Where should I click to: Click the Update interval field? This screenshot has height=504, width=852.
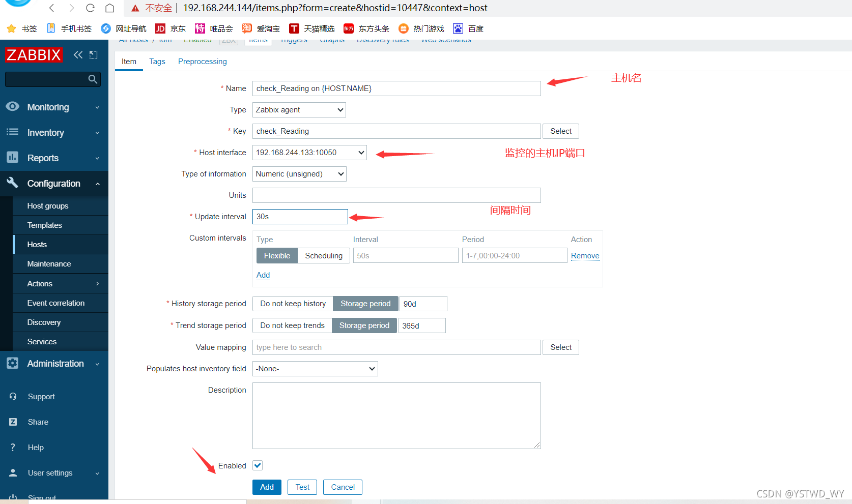coord(300,217)
